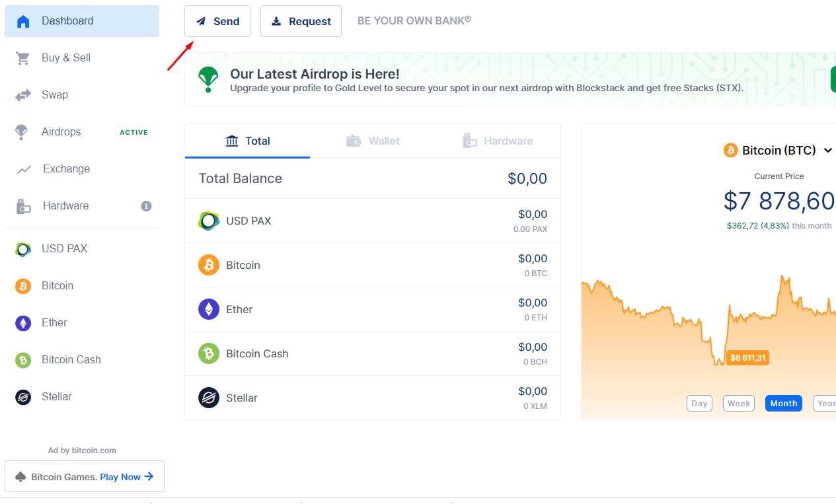Click the Send button
836x504 pixels.
pos(217,21)
